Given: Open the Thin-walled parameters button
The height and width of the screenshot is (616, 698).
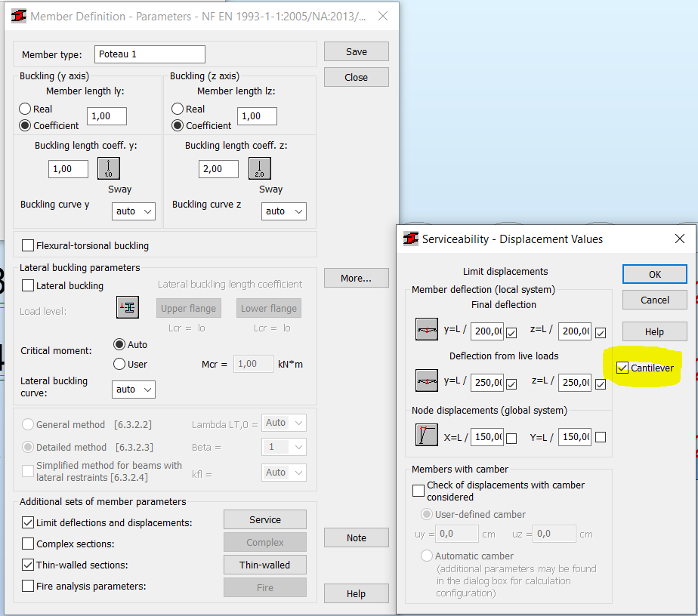Looking at the screenshot, I should pos(265,565).
